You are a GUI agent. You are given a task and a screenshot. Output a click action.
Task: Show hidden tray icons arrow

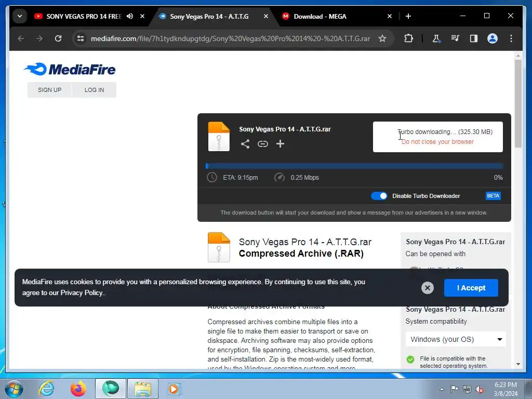pos(442,389)
